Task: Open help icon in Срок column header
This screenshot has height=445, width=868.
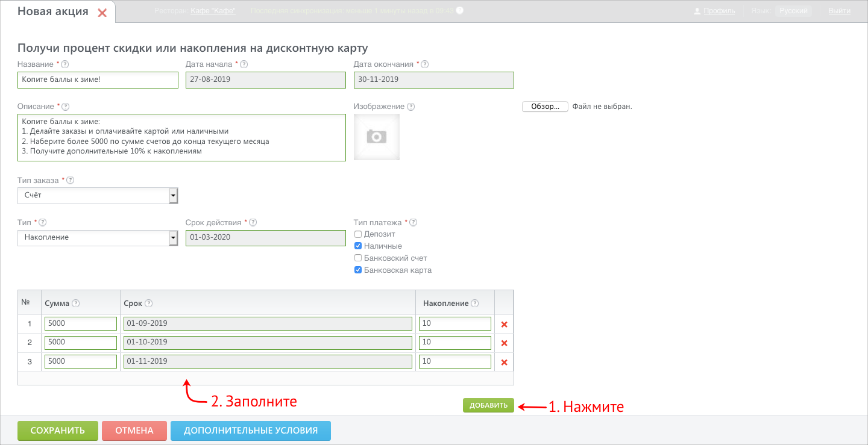Action: pyautogui.click(x=149, y=303)
